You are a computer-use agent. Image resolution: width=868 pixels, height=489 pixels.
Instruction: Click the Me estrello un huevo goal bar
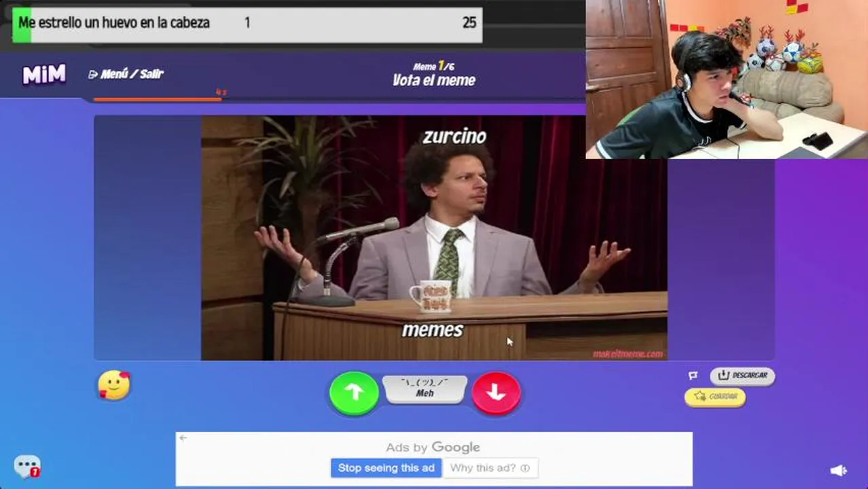coord(247,25)
